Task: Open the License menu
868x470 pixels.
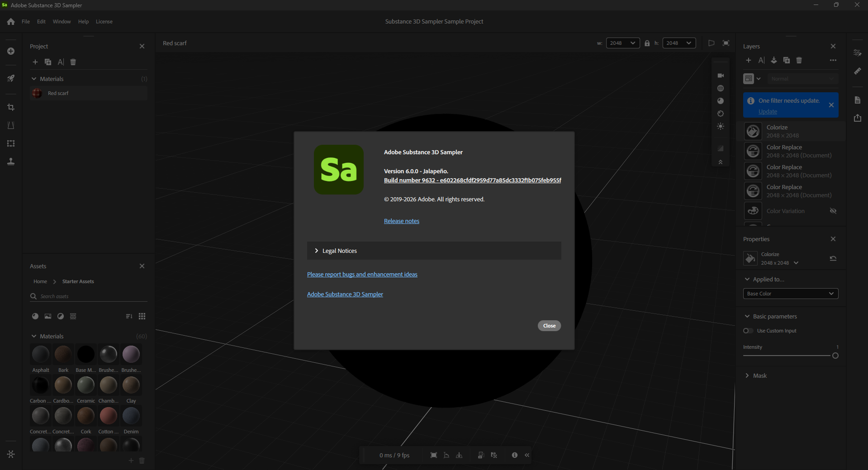Action: 104,22
